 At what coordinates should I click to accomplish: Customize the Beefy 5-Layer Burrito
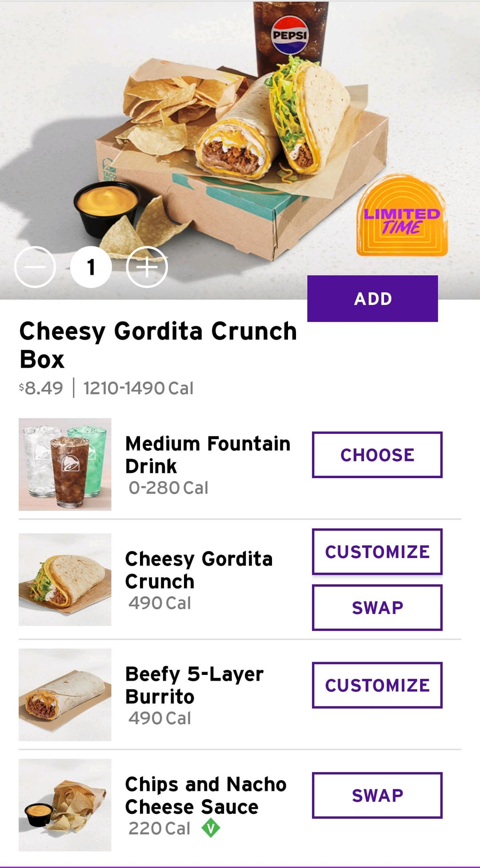pyautogui.click(x=377, y=685)
